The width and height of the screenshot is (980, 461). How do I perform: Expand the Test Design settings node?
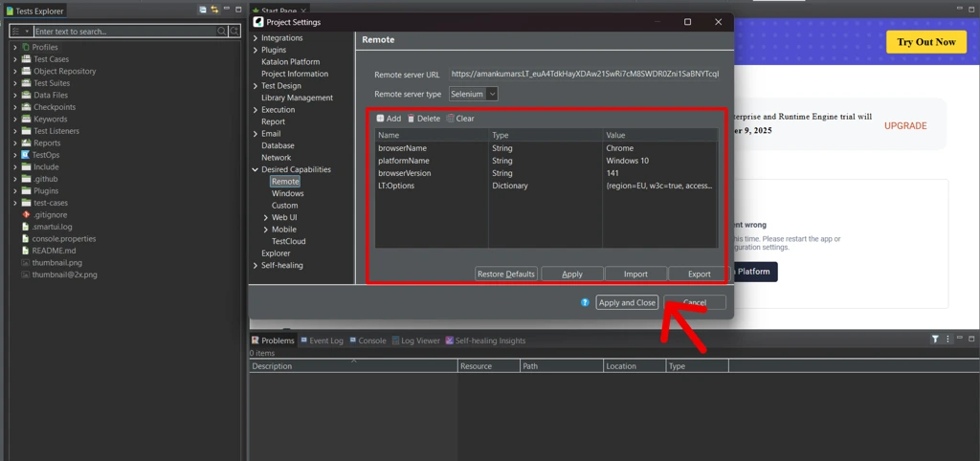pos(255,85)
